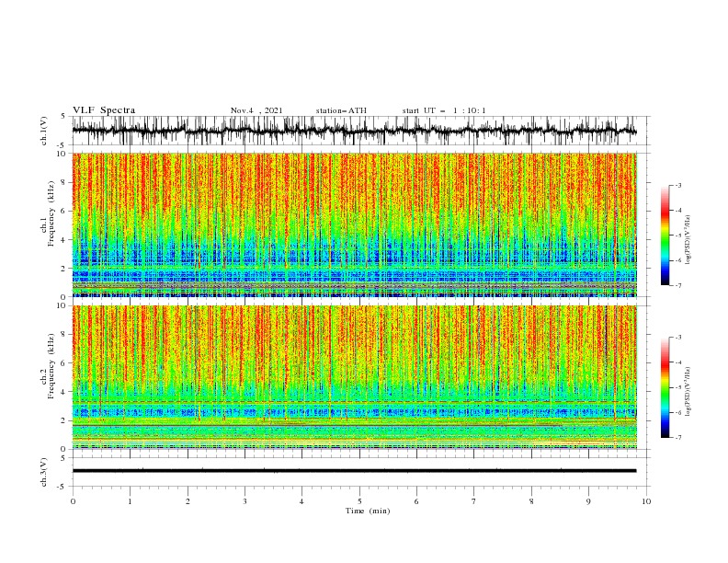Viewport: 728px width, 563px height.
Task: Click the 'ch.3(V)' axis label
Action: tap(44, 472)
